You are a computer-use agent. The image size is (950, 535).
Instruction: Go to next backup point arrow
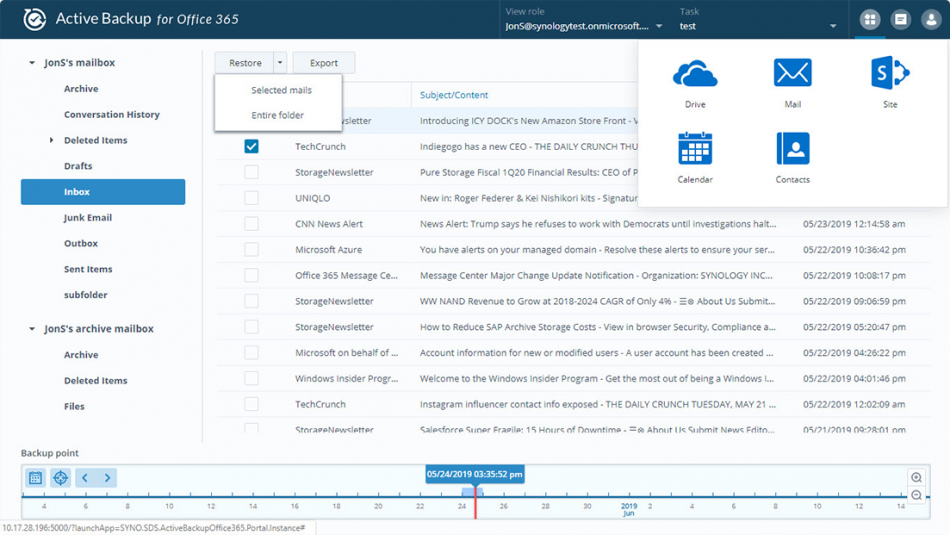pos(107,477)
